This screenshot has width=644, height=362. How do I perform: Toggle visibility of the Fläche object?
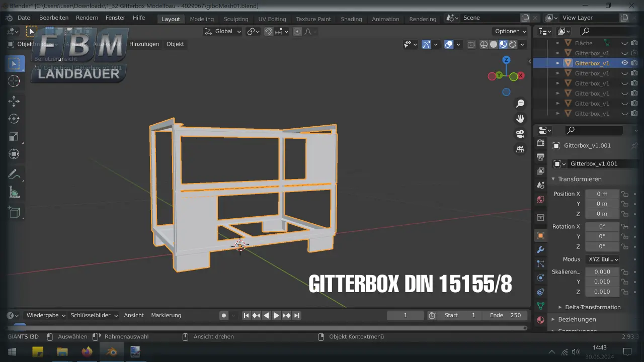pos(624,43)
